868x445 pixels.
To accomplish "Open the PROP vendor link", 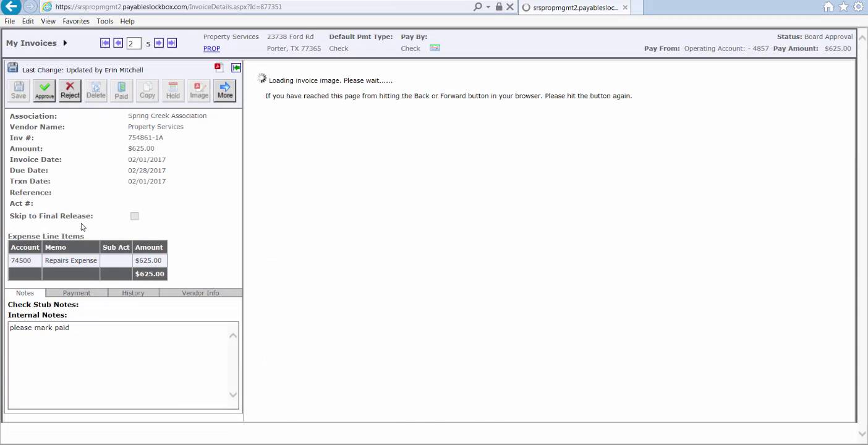I will coord(211,49).
